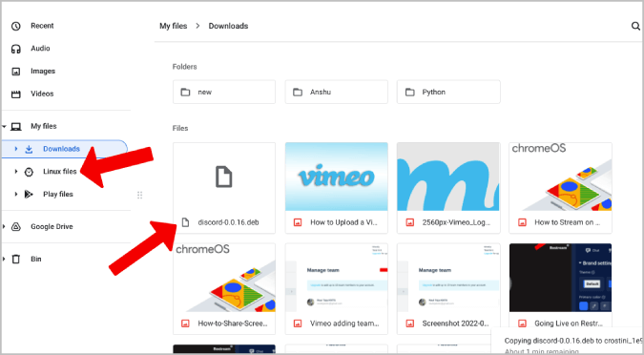The height and width of the screenshot is (355, 644).
Task: Open Recent from the clock icon
Action: click(x=16, y=27)
